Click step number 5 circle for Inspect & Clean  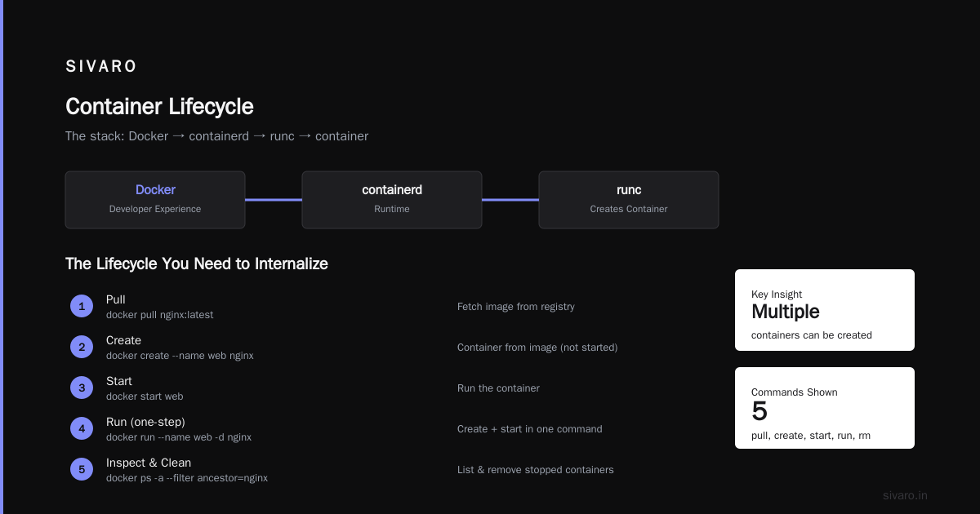coord(82,469)
